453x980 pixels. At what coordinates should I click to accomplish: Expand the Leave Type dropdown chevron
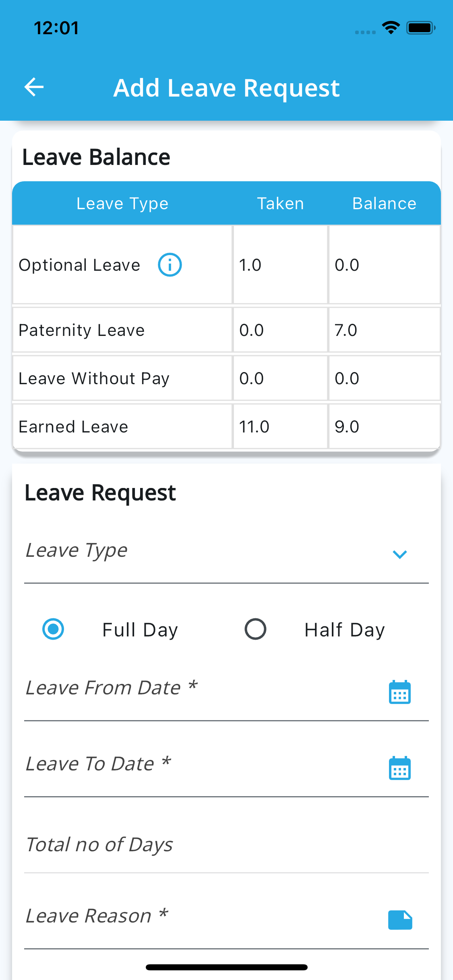click(x=399, y=554)
